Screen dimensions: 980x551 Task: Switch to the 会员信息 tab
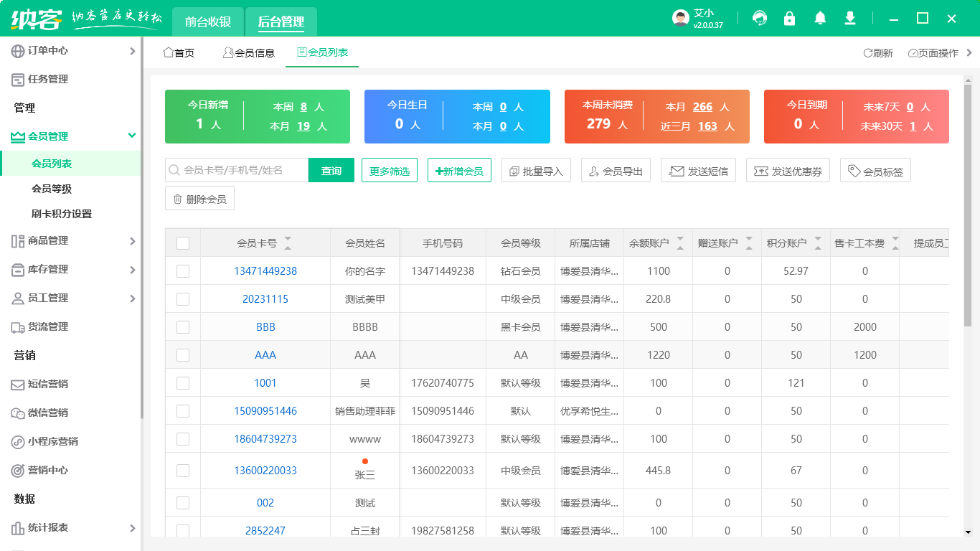(249, 53)
